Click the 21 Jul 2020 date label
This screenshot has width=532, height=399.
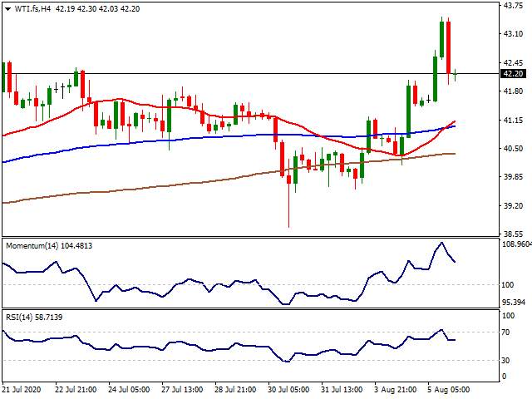tap(22, 389)
